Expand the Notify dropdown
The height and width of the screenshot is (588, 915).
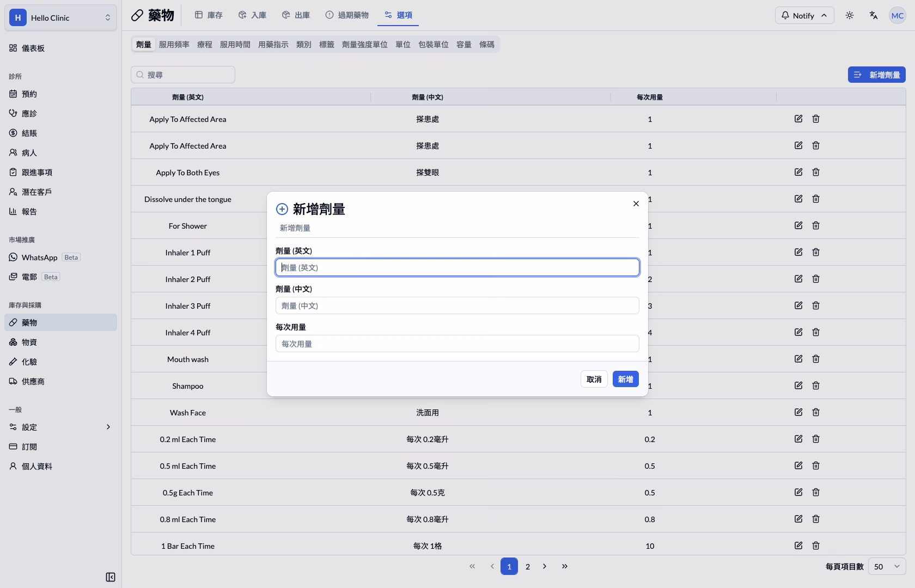tap(804, 15)
